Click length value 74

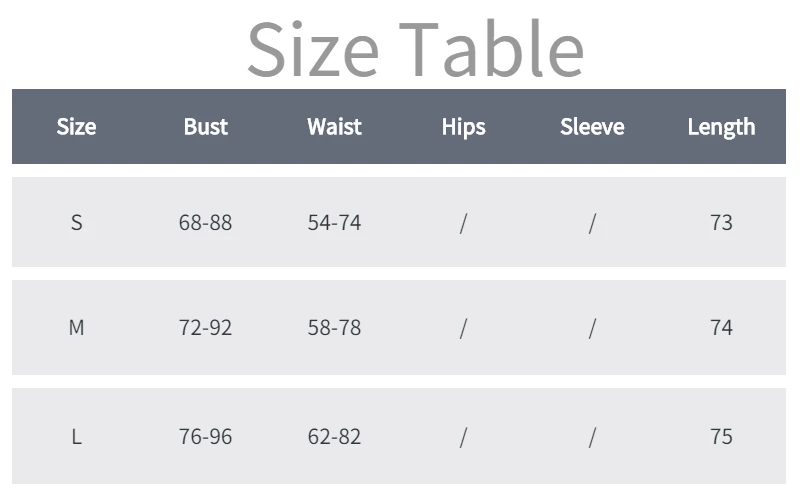tap(721, 327)
